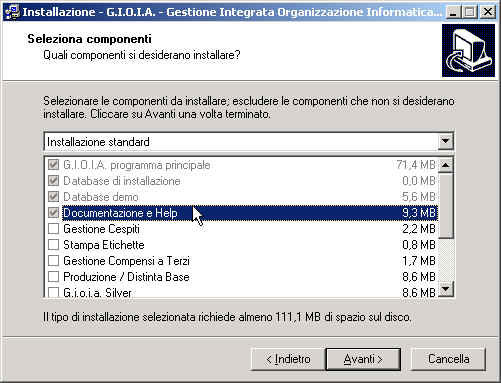This screenshot has height=383, width=501.
Task: Select the Gestione Cespiti row label
Action: pos(101,229)
